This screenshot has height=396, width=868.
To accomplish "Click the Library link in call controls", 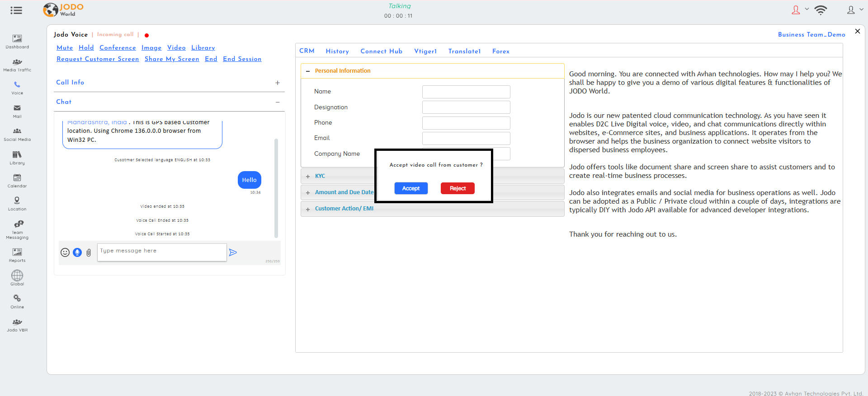I will click(203, 47).
